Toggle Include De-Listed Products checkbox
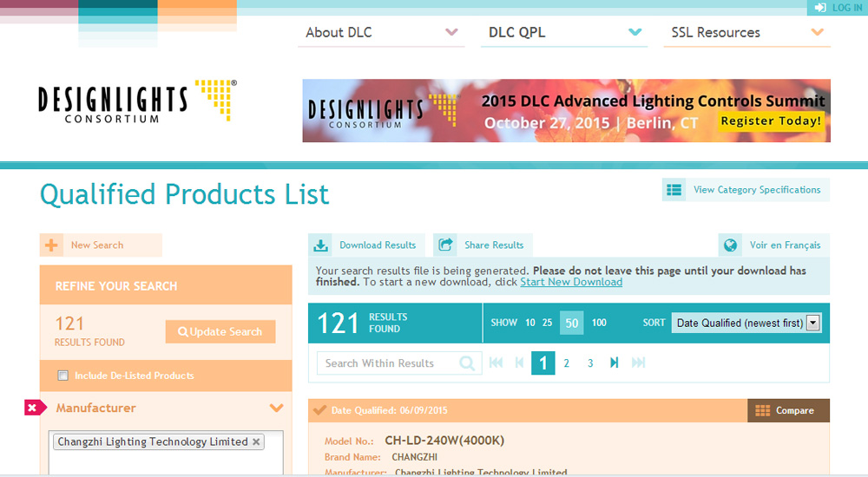The width and height of the screenshot is (868, 477). pos(63,376)
